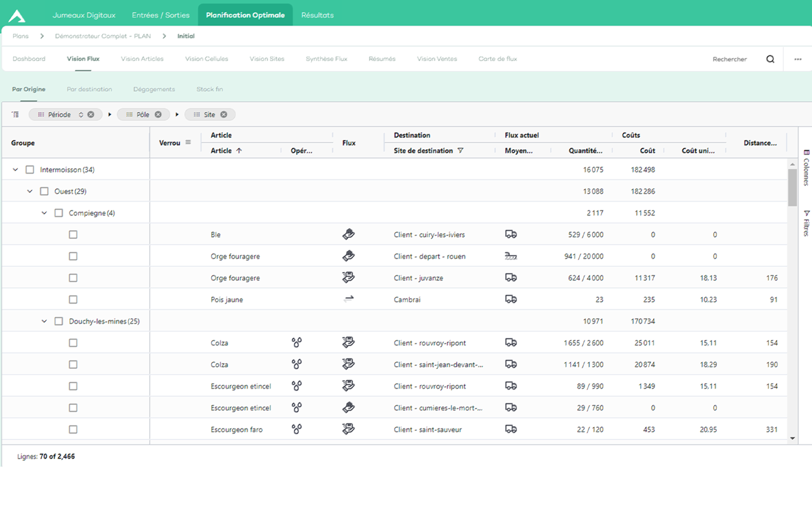Click flux icon for Orge fouragere juvanze row
This screenshot has height=506, width=812.
(348, 278)
